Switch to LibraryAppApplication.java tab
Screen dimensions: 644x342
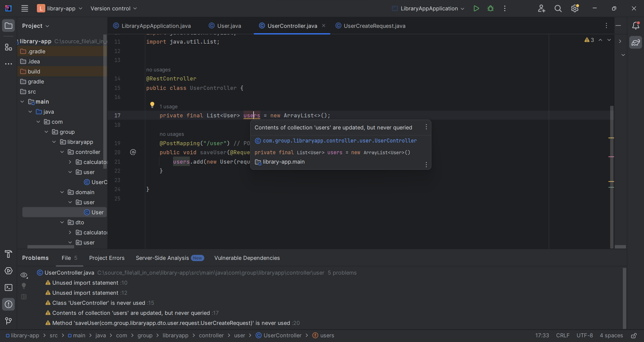[152, 26]
